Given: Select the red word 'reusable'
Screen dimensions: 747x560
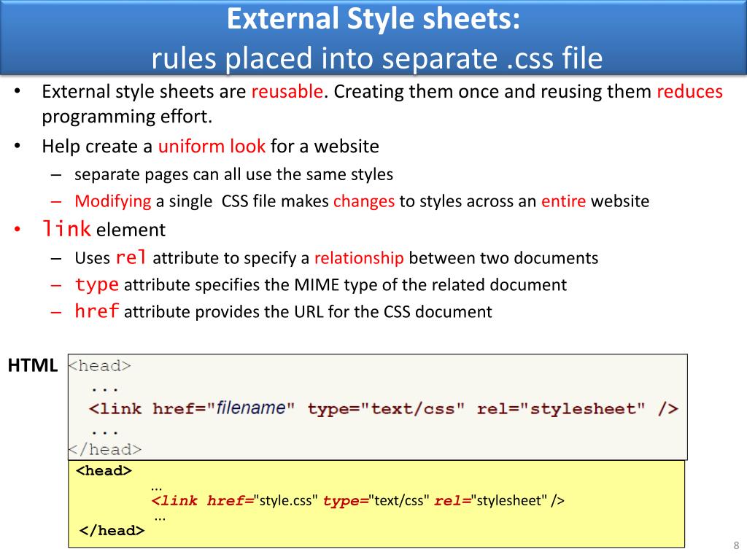Looking at the screenshot, I should (287, 91).
